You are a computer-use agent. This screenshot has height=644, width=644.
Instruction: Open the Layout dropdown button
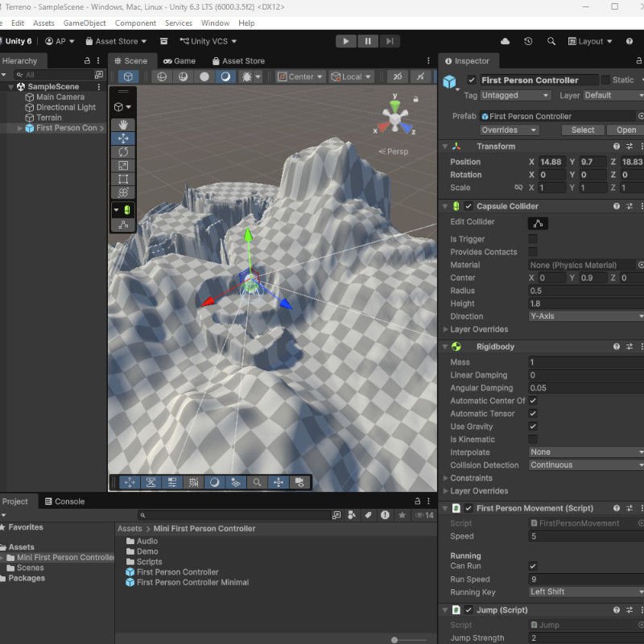coord(590,41)
